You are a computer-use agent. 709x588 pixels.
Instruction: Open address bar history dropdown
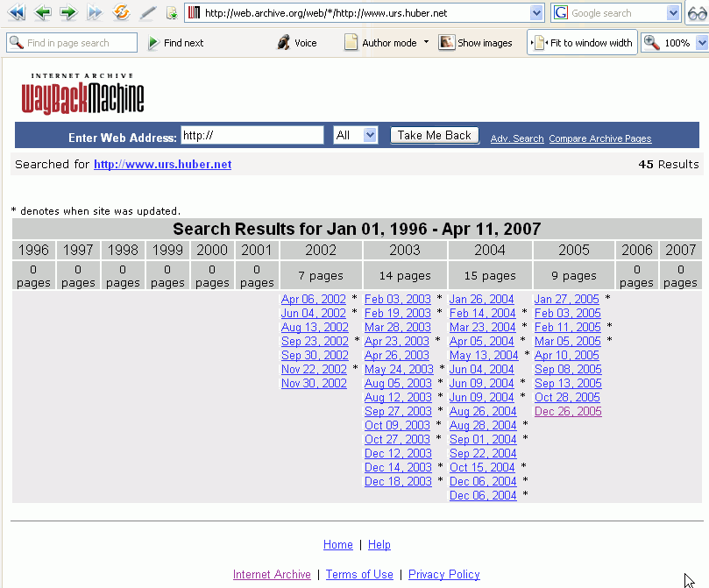pos(536,12)
